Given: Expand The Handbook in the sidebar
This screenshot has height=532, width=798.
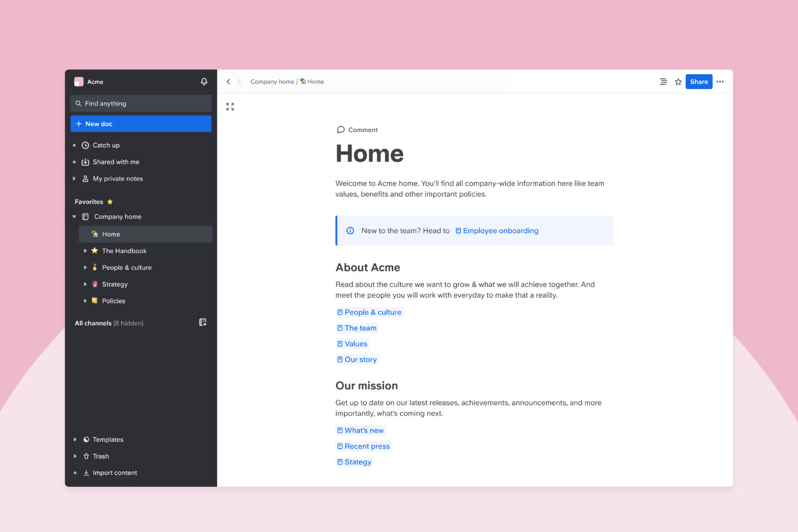Looking at the screenshot, I should pyautogui.click(x=85, y=251).
